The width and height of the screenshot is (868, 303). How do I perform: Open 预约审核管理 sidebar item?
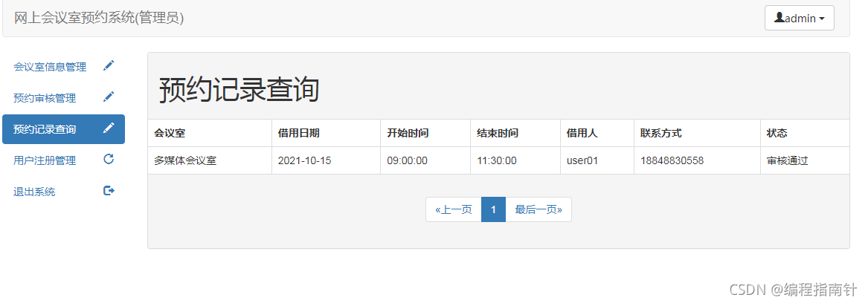[45, 98]
